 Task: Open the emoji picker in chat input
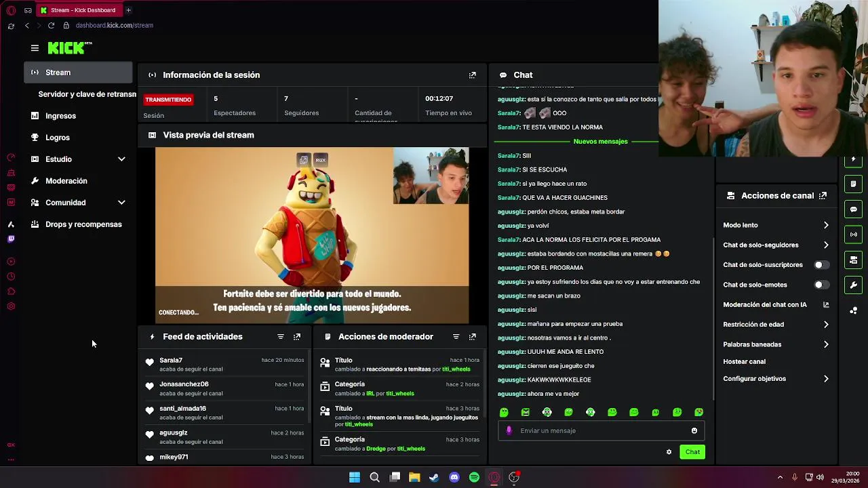click(x=694, y=431)
